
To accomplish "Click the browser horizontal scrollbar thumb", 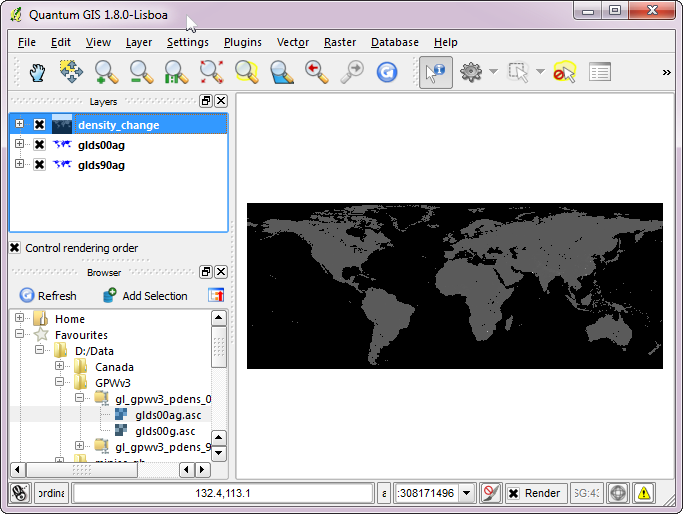I will tap(82, 470).
